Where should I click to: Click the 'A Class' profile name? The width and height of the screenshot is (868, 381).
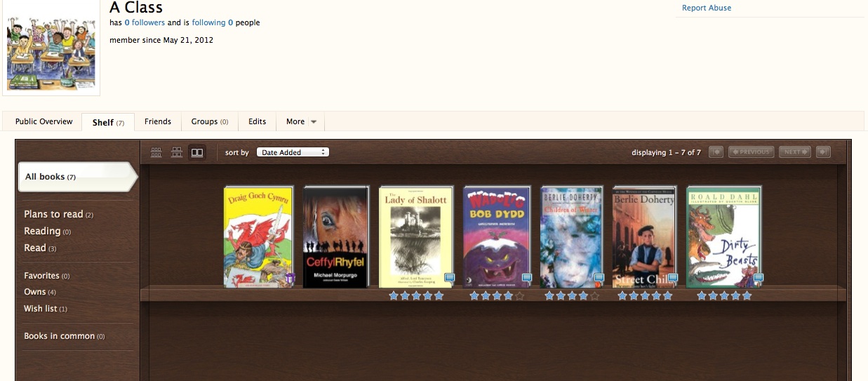click(136, 8)
